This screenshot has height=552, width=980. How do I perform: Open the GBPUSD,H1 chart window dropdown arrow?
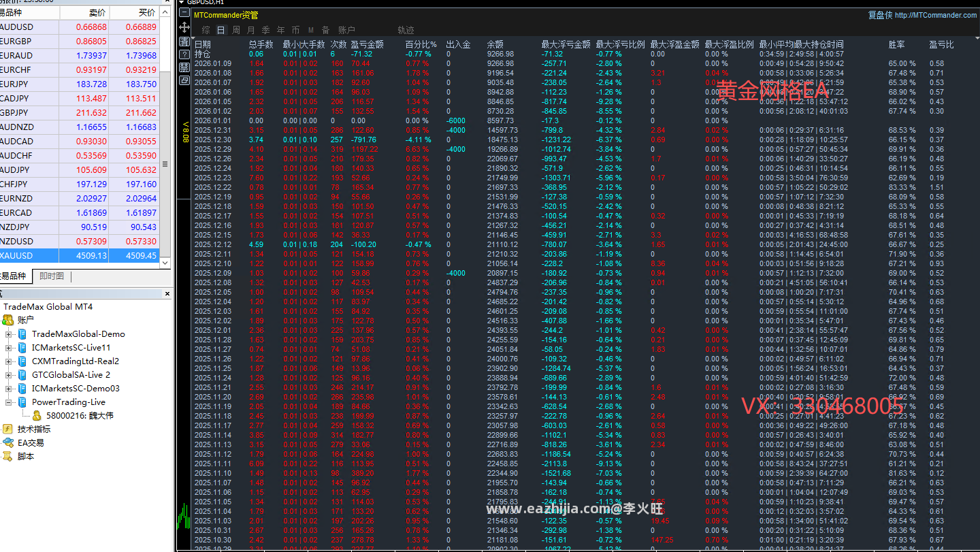181,2
